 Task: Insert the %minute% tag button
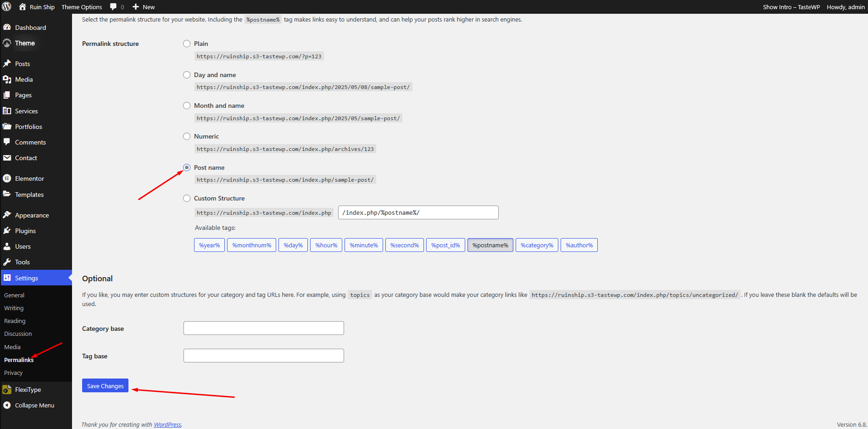click(364, 245)
